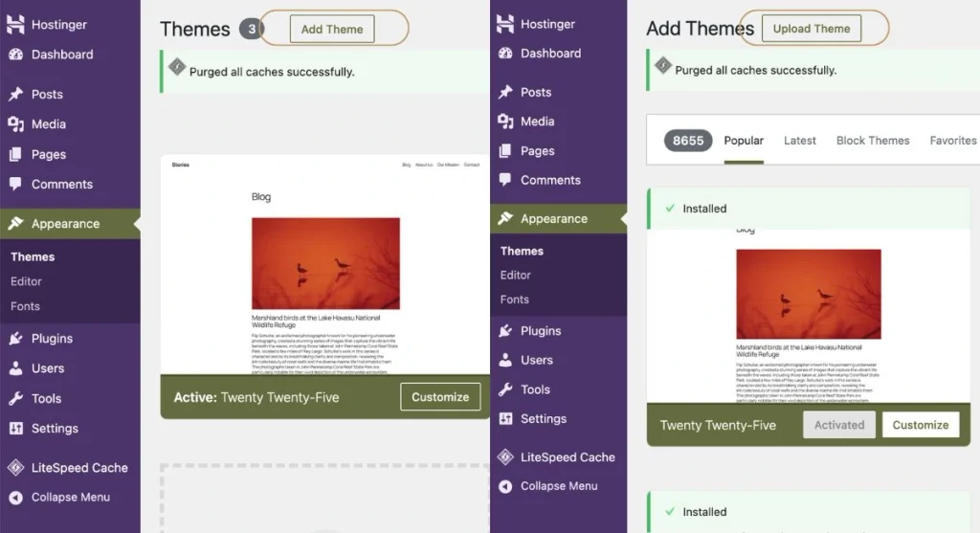Click the Appearance label in the right panel

point(554,219)
